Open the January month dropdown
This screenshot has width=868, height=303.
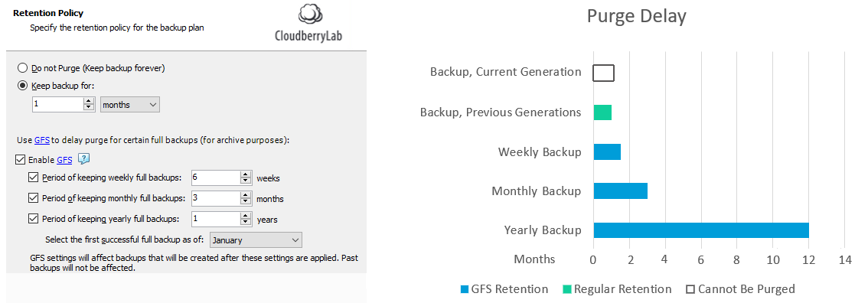[256, 240]
